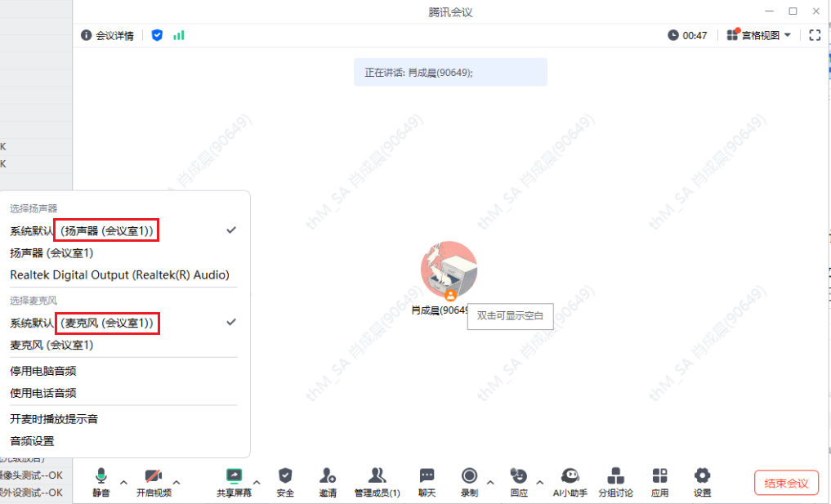
Task: Open 会议详情 meeting details
Action: 108,35
